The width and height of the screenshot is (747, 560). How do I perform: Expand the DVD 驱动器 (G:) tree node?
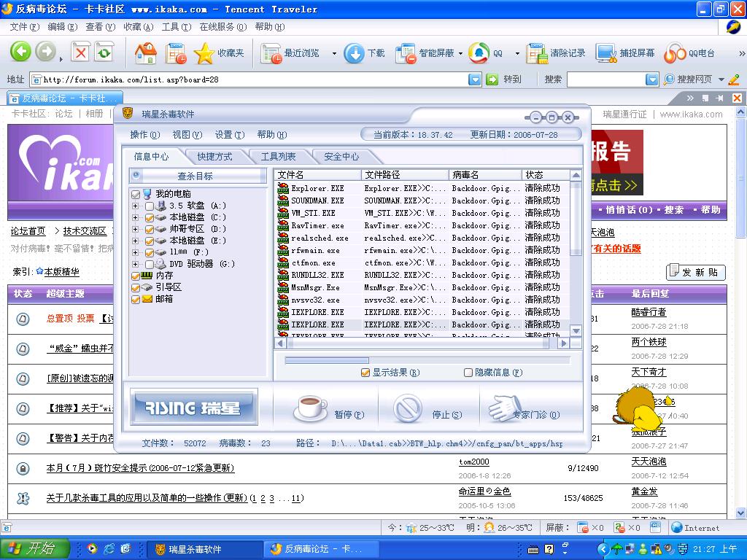coord(135,264)
